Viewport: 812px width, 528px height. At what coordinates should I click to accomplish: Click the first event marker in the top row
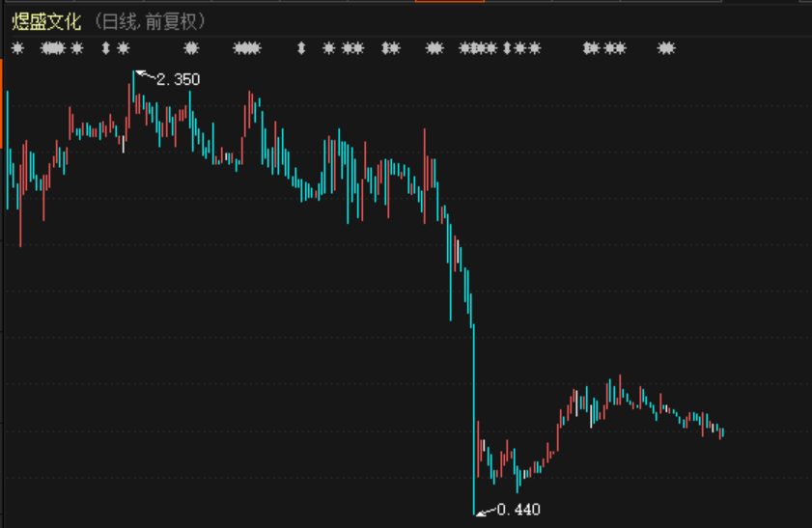(x=17, y=48)
